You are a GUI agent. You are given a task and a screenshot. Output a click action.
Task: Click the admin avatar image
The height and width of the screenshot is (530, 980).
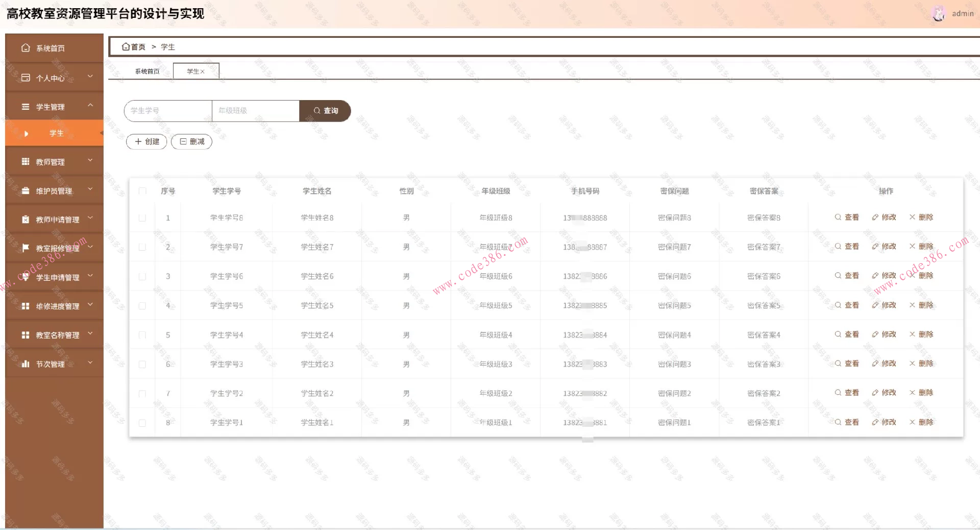pyautogui.click(x=939, y=13)
